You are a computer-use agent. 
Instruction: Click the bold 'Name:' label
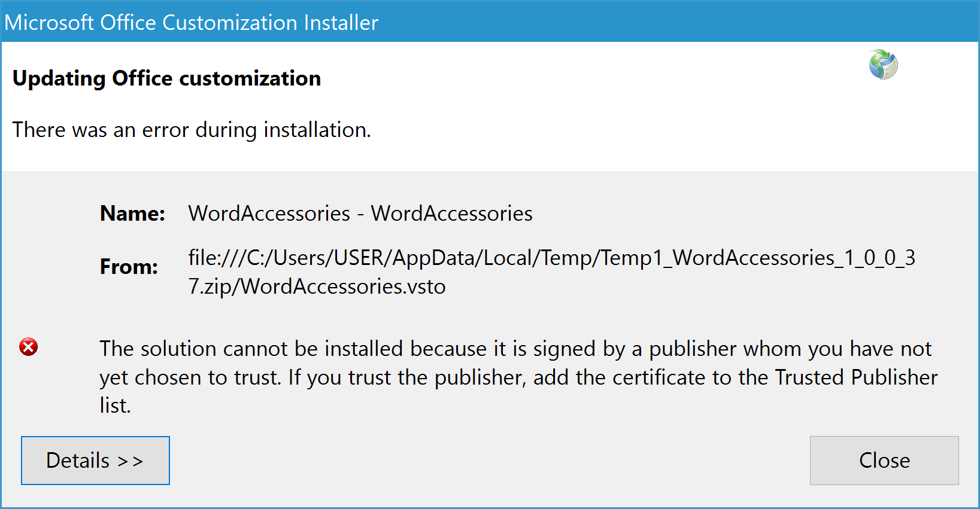[x=132, y=214]
